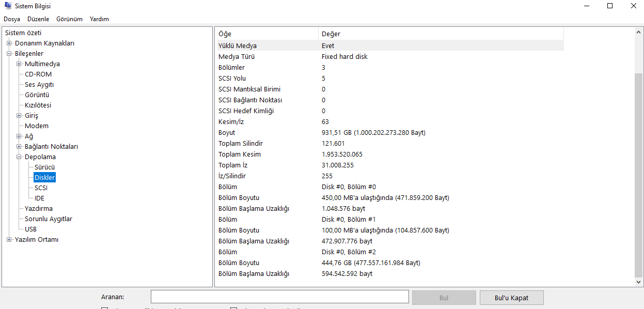The width and height of the screenshot is (644, 309).
Task: Select the Sürücü item under Depolama
Action: tap(44, 167)
